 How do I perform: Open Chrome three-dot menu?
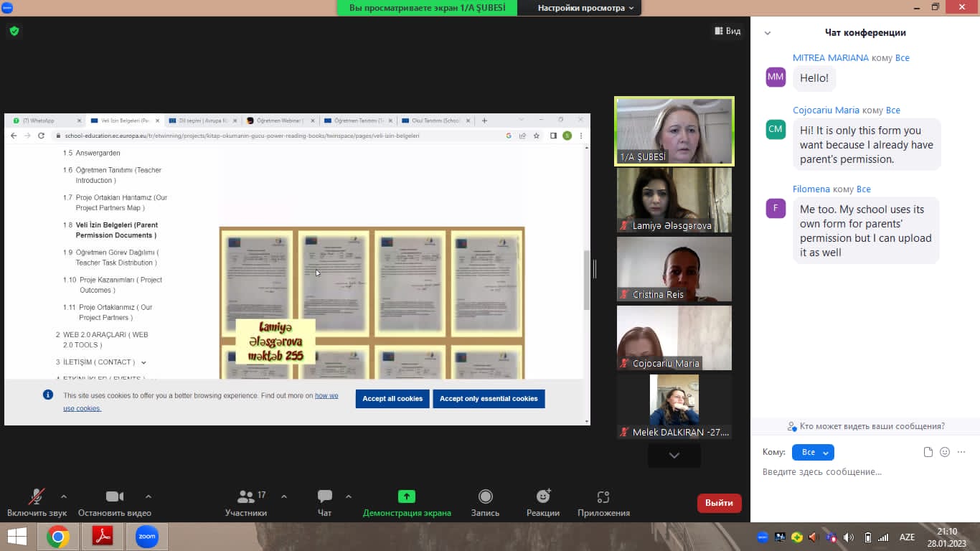pos(581,136)
